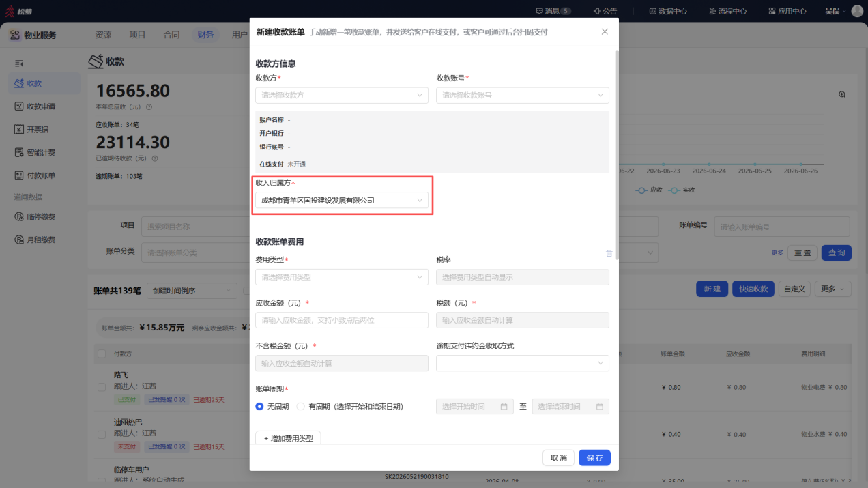The width and height of the screenshot is (868, 488).
Task: Switch to the 合同 tab
Action: (172, 35)
